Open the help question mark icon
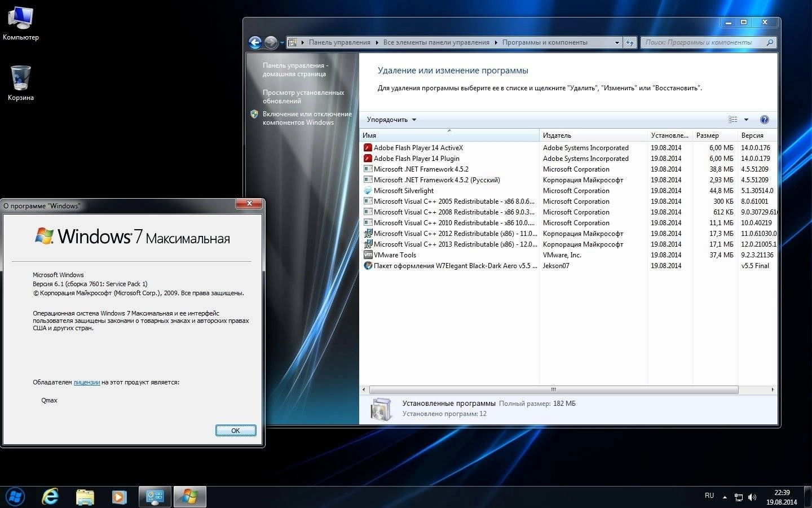The height and width of the screenshot is (508, 812). [x=765, y=120]
